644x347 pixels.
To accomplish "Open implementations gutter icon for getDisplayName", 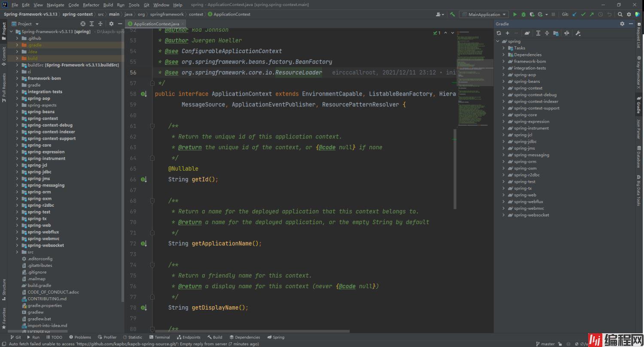I will [144, 308].
